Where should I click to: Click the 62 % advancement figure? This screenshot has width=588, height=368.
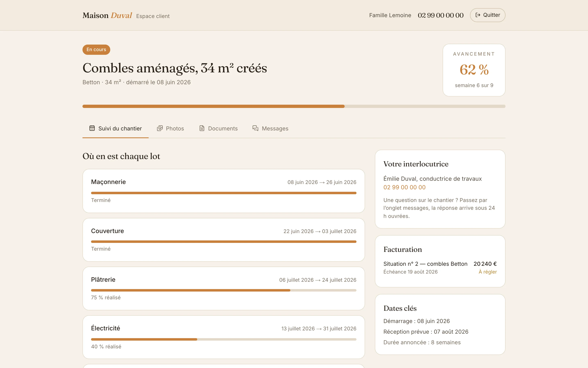[x=474, y=70]
